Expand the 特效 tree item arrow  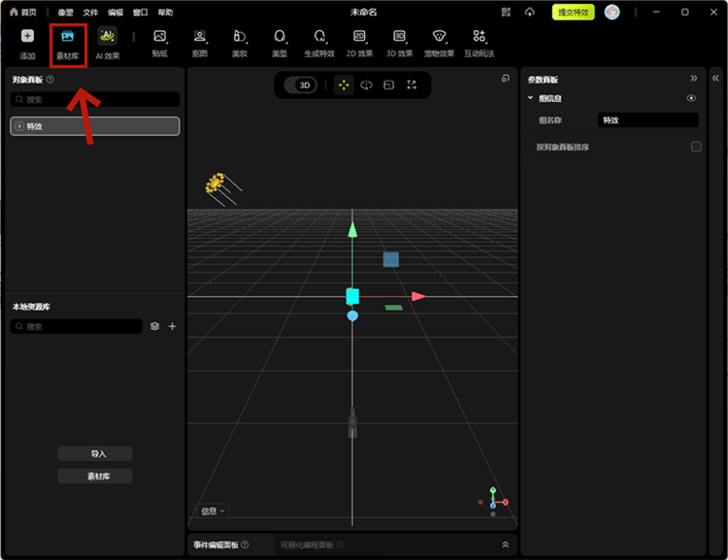coord(19,126)
